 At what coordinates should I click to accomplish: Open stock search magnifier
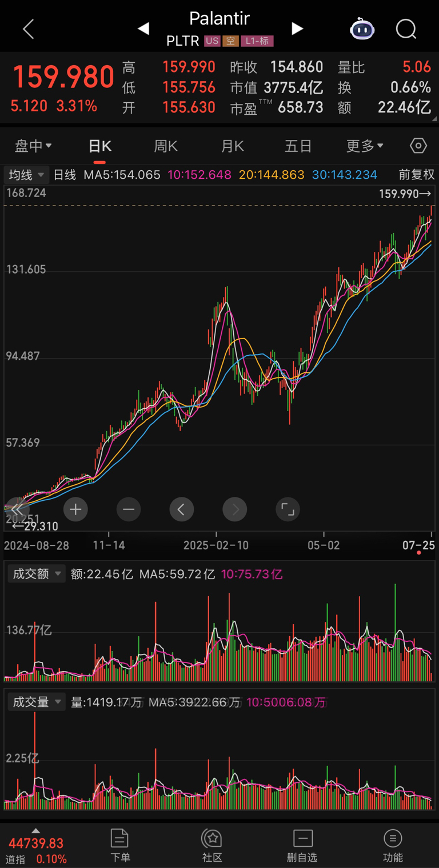coord(406,29)
